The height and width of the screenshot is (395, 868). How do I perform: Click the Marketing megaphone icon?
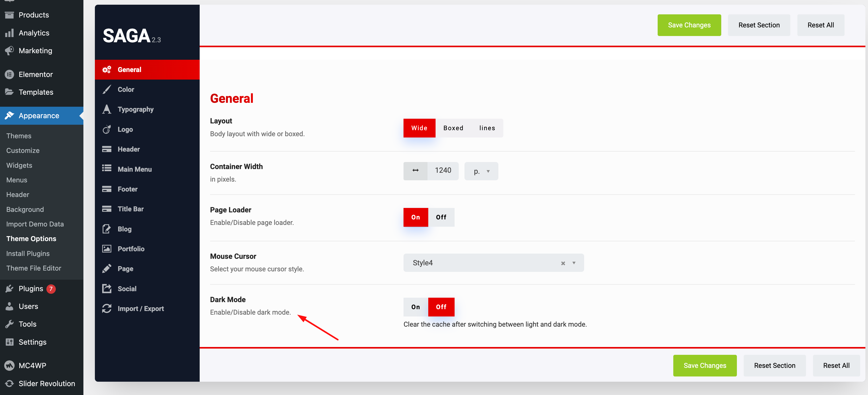coord(9,51)
